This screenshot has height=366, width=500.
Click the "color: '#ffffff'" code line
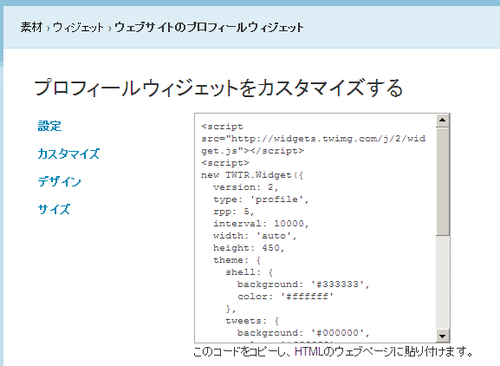(x=285, y=296)
